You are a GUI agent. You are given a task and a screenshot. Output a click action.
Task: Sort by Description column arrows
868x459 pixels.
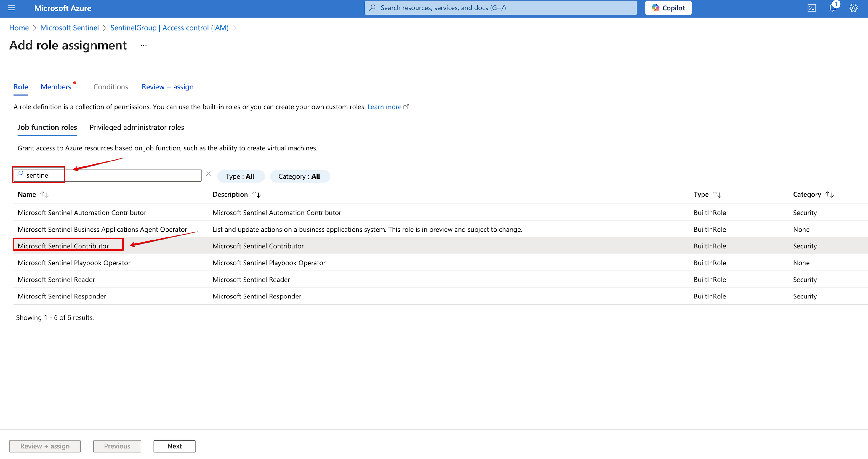tap(257, 194)
